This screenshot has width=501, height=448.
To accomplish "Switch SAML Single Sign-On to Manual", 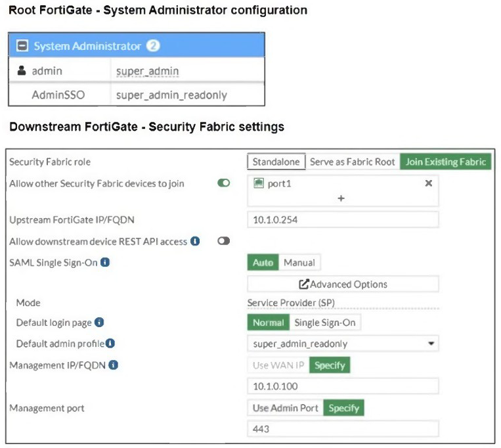I will click(299, 263).
